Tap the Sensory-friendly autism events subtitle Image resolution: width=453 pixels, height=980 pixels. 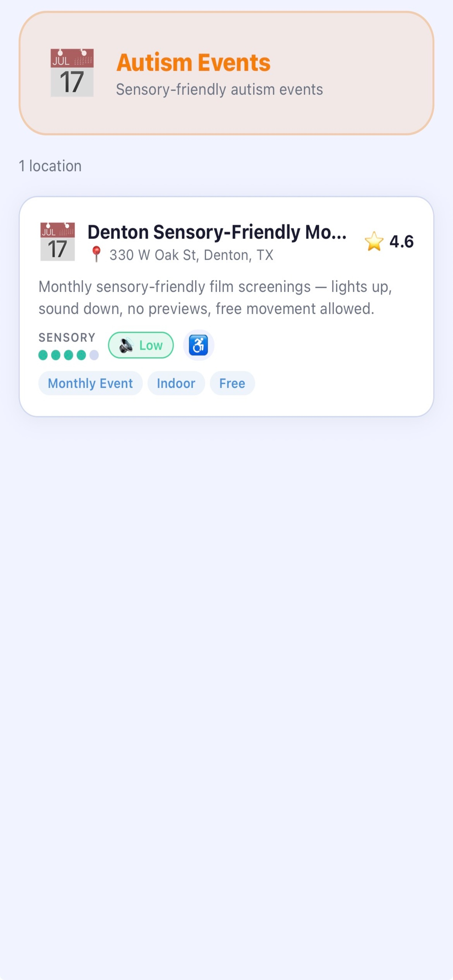tap(219, 89)
